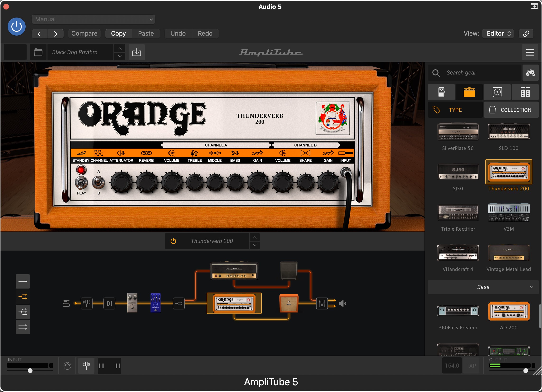Click the chain input source icon
Screen dimensions: 542x392
pyautogui.click(x=66, y=303)
